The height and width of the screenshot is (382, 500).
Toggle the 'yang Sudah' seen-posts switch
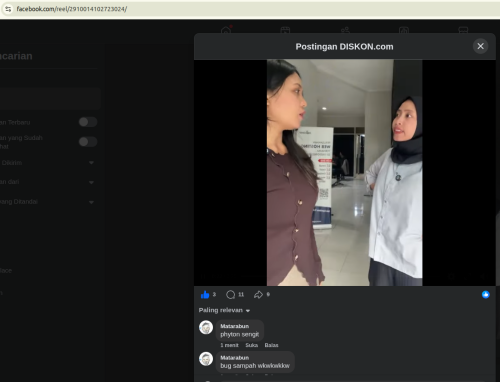point(88,142)
